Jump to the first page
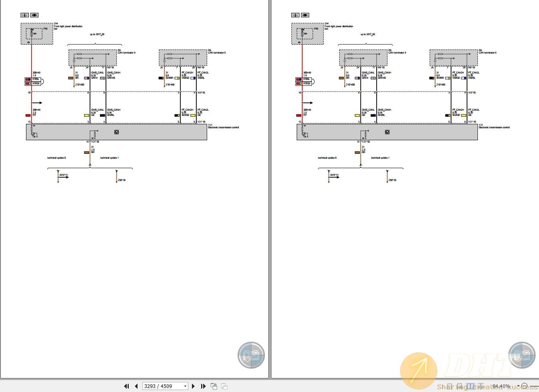 [x=126, y=386]
